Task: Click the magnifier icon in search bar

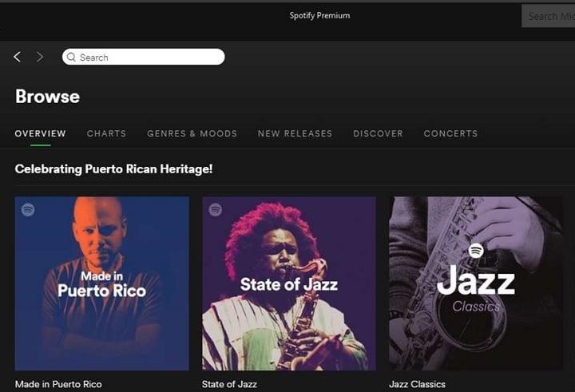Action: tap(72, 57)
